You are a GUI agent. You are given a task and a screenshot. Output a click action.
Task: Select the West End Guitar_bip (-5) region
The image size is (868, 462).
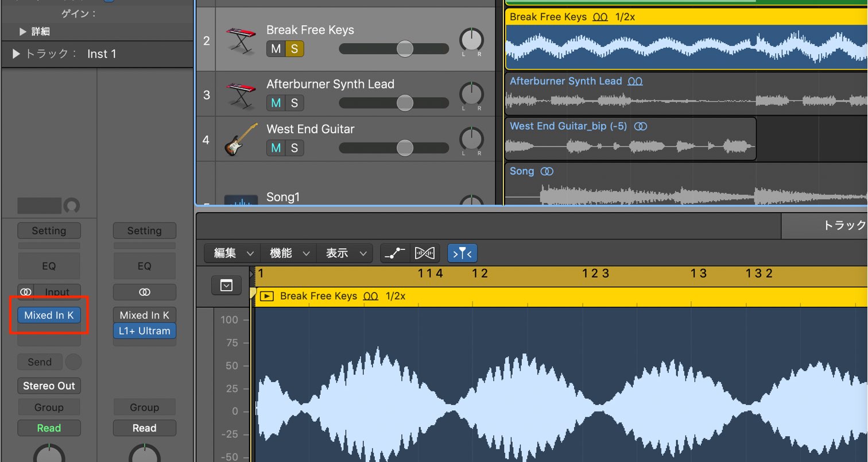pos(630,139)
